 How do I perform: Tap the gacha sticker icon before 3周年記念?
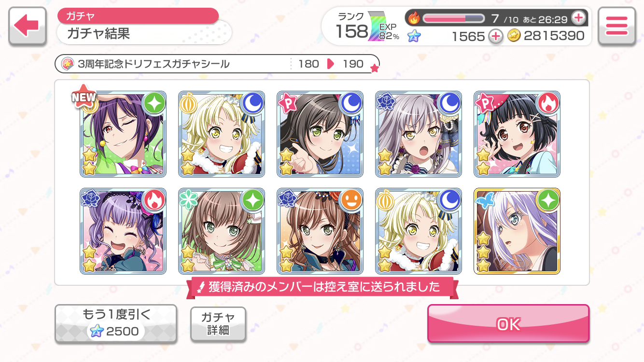point(68,64)
